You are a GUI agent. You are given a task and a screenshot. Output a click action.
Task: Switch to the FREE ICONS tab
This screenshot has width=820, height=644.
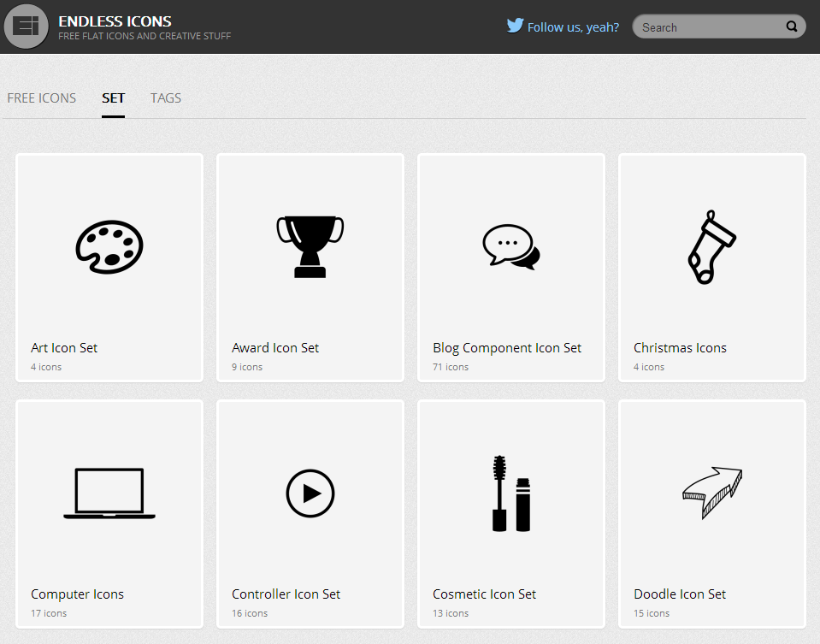(41, 97)
